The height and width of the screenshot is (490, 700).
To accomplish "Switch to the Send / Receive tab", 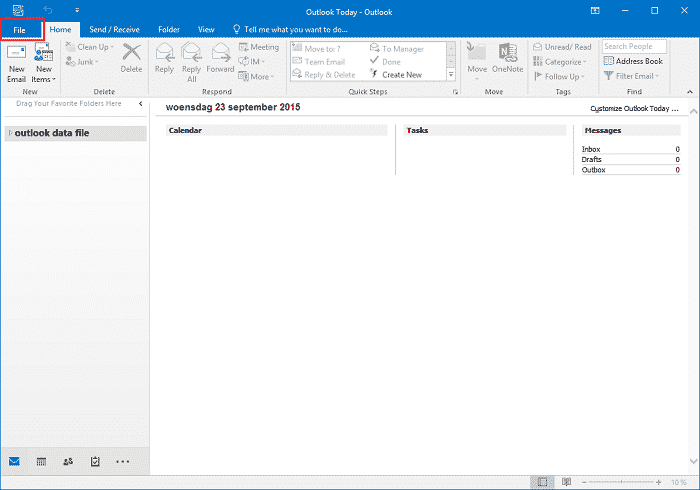I will click(x=114, y=29).
